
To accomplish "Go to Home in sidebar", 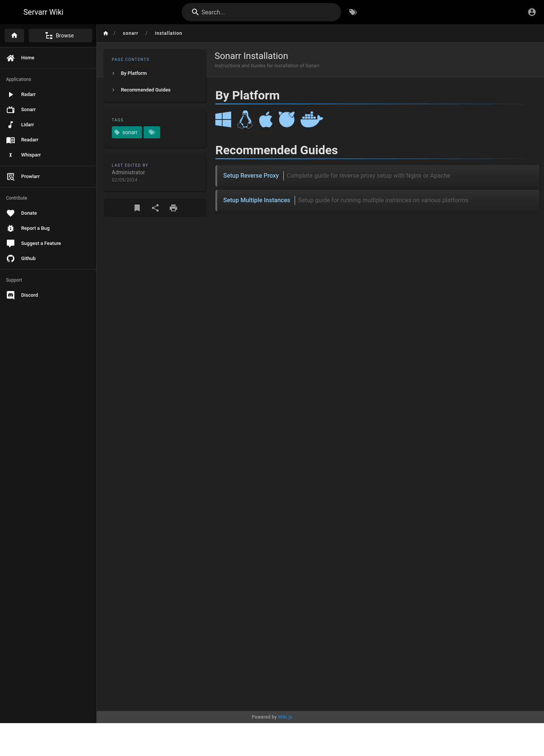I will point(48,58).
